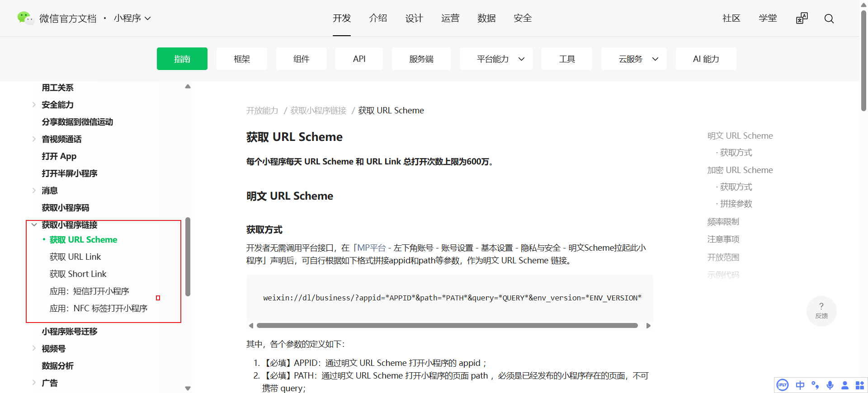Toggle the Chinese input mode icon
868x393 pixels.
[x=800, y=385]
